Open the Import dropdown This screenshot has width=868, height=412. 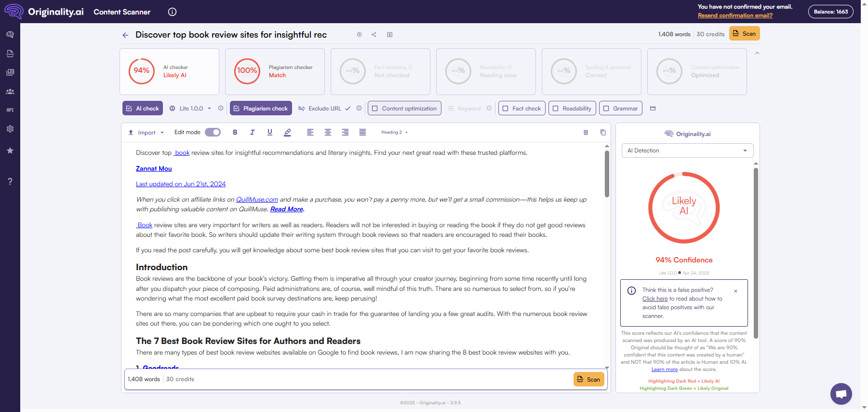(x=146, y=132)
